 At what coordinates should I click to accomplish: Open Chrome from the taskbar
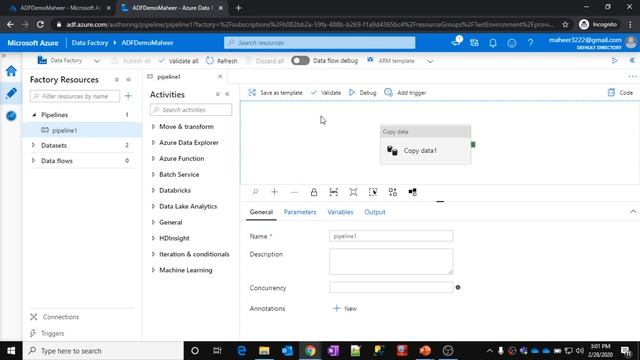[310, 351]
